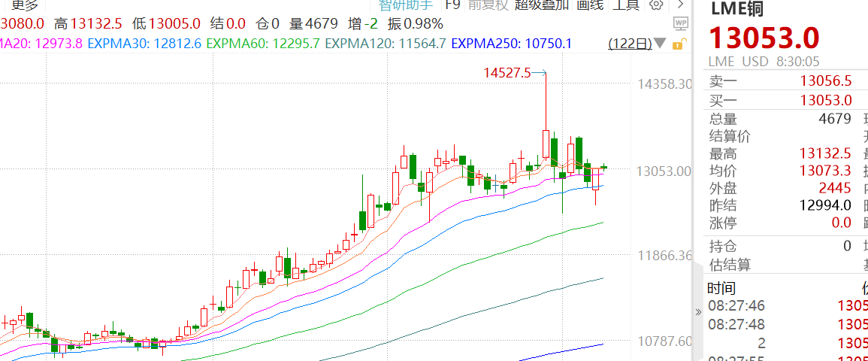The height and width of the screenshot is (361, 868).
Task: Click the 10787.60 price axis label
Action: (664, 340)
